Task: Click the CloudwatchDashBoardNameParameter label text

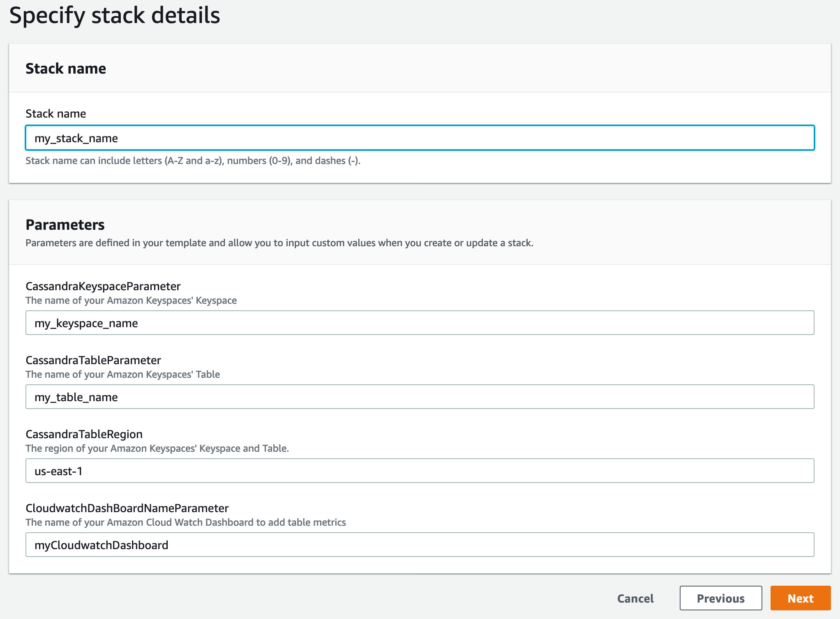Action: 127,508
